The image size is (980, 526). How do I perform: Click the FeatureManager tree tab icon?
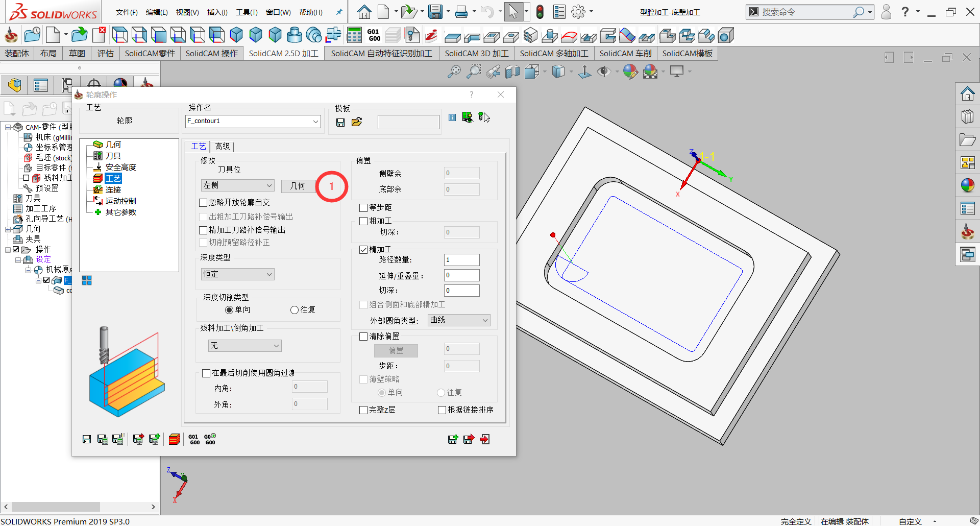pyautogui.click(x=15, y=85)
